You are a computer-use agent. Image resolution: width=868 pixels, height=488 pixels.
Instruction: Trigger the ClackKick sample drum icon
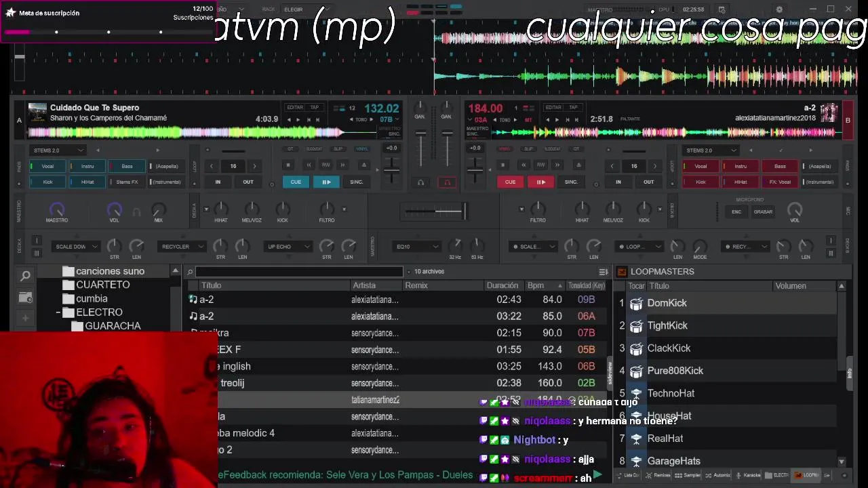[x=636, y=348]
